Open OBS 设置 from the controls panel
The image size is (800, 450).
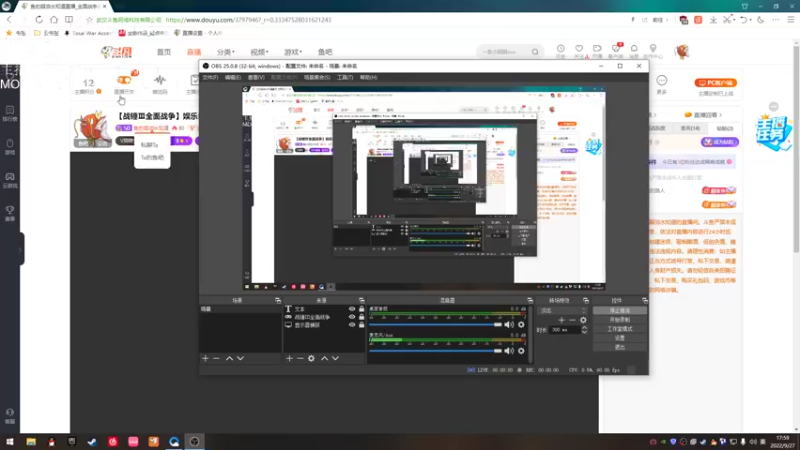620,338
